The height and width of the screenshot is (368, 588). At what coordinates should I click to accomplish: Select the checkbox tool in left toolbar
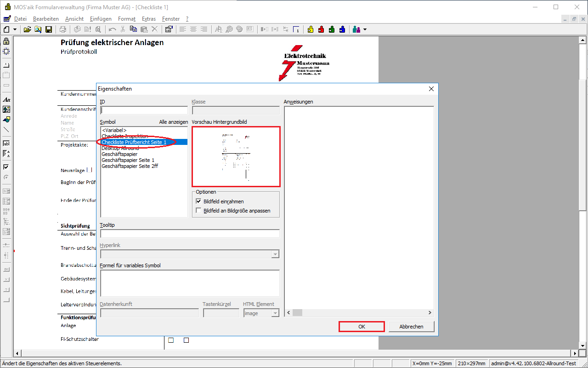tap(6, 167)
